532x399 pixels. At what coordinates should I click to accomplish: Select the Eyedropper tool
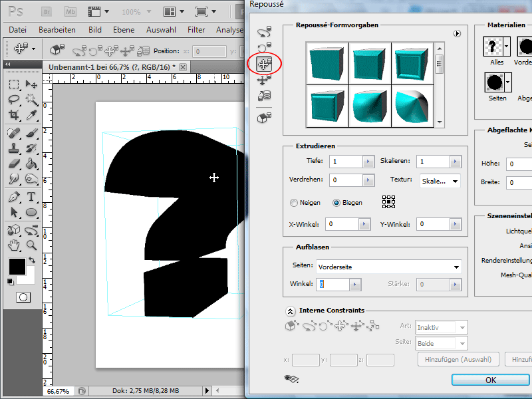point(31,115)
